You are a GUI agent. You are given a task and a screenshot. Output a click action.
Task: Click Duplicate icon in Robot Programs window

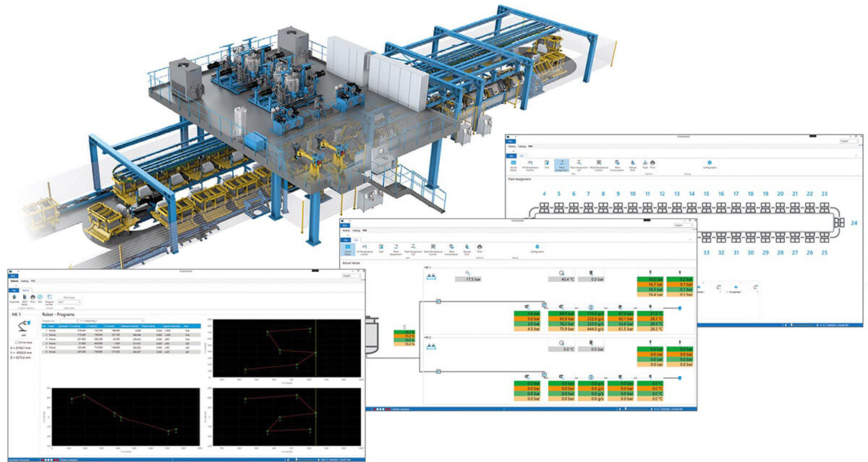[13, 296]
